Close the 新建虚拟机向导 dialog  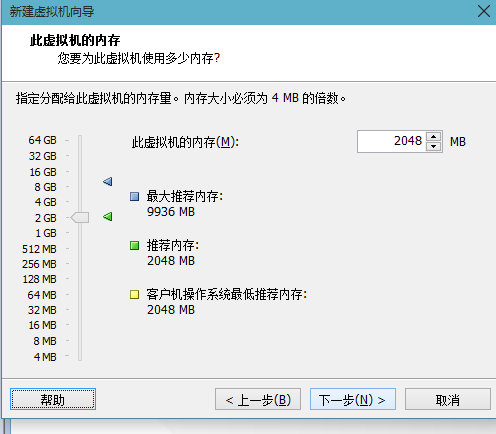484,11
